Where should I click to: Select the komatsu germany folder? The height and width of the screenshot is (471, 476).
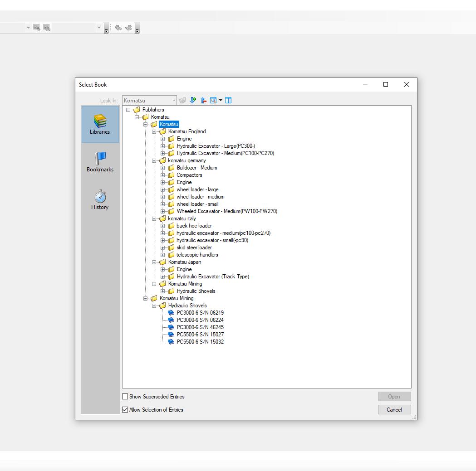[186, 160]
